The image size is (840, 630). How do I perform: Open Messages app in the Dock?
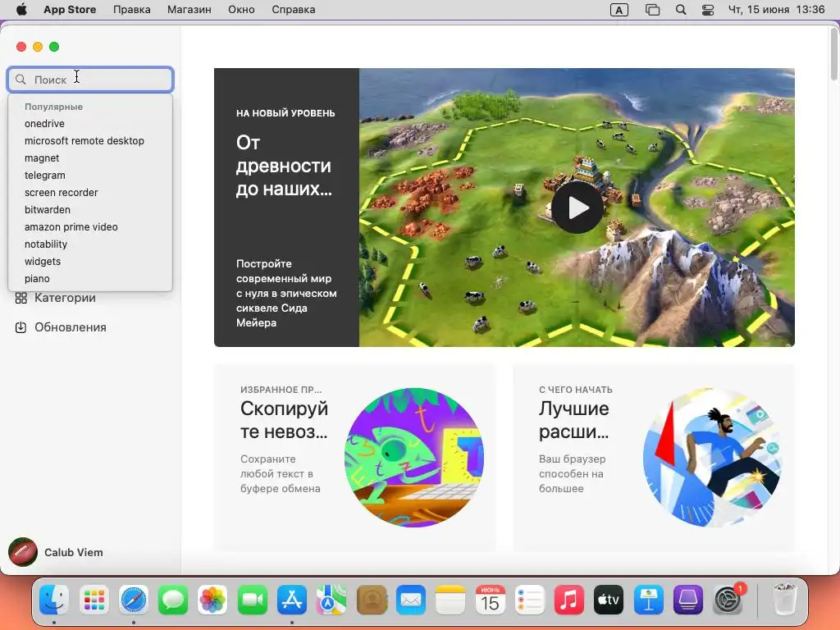(x=173, y=600)
